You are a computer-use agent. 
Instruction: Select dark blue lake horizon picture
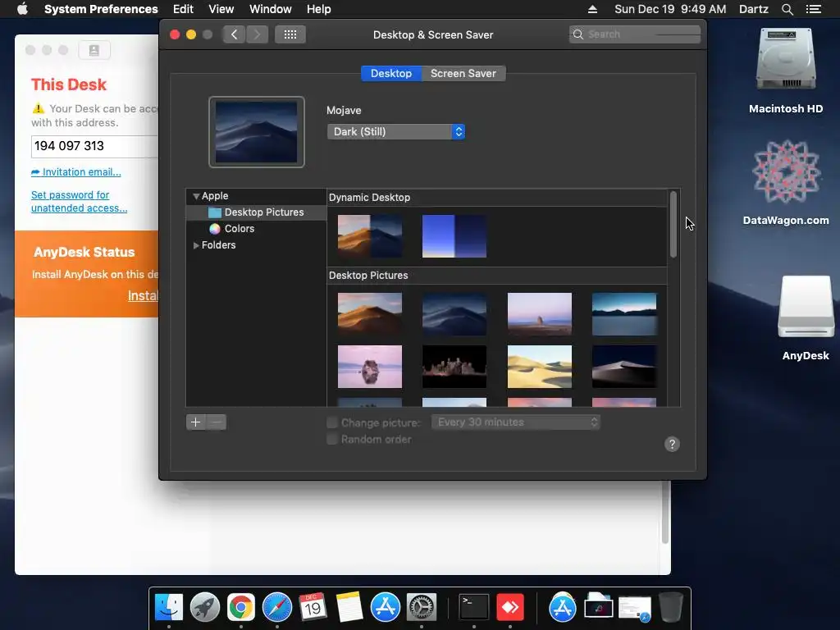coord(624,314)
